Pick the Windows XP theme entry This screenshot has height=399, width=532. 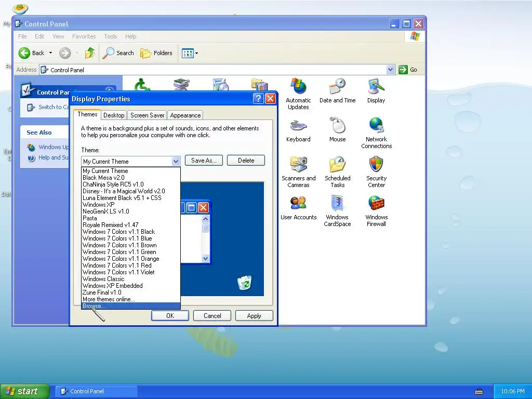131,205
